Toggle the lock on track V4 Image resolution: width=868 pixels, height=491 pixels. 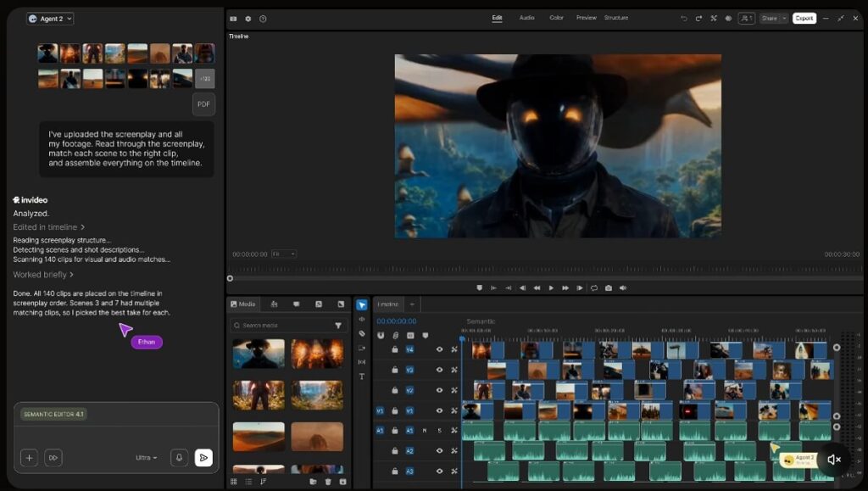click(395, 349)
